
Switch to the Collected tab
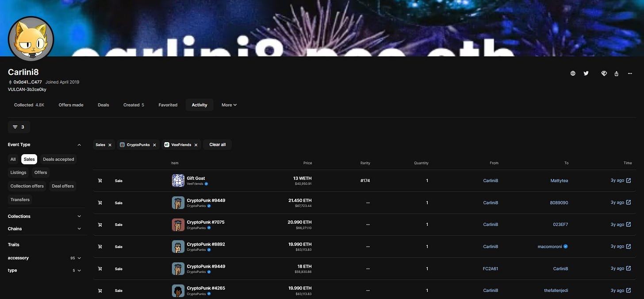point(29,105)
